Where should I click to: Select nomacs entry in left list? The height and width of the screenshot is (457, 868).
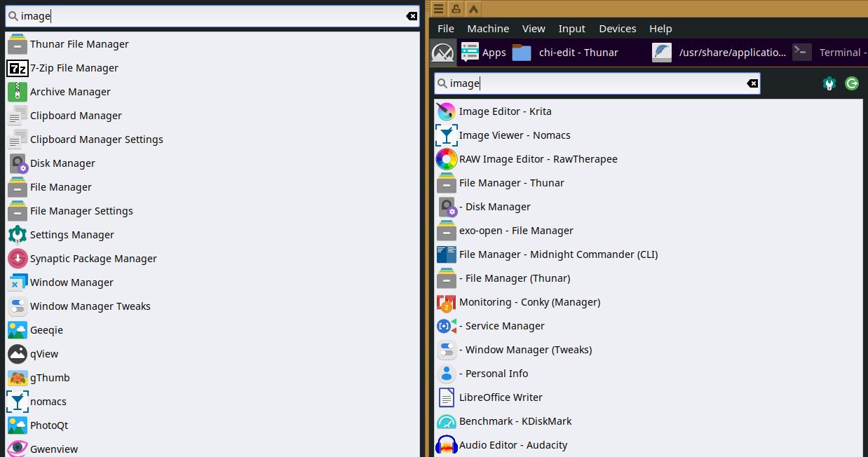tap(212, 402)
